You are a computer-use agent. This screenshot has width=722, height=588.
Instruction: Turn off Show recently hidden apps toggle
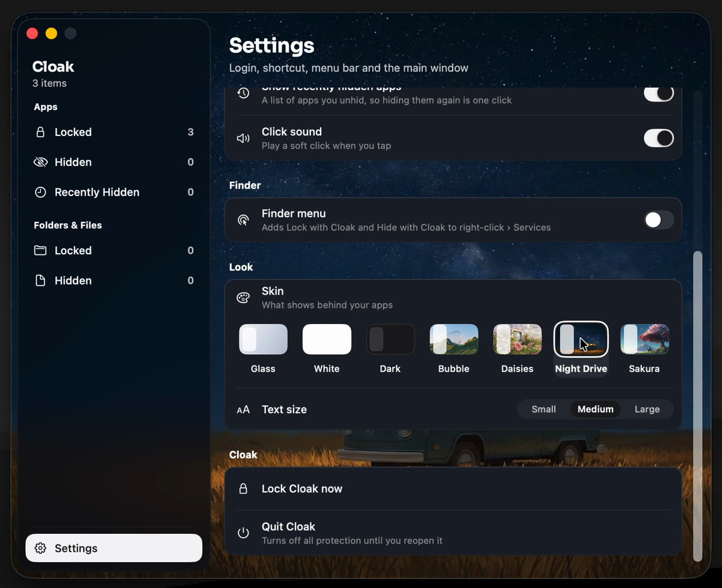pos(659,94)
